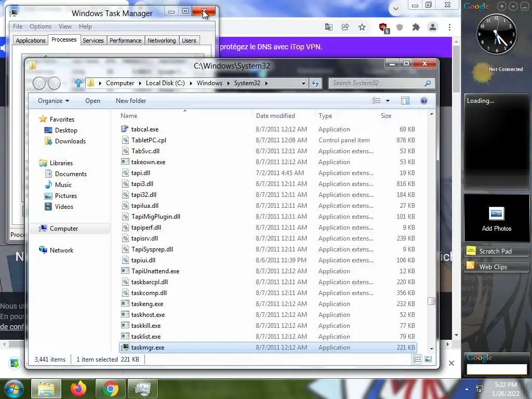Viewport: 532px width, 399px height.
Task: Expand Local Disk (C:) breadcrumb arrow
Action: [x=191, y=83]
